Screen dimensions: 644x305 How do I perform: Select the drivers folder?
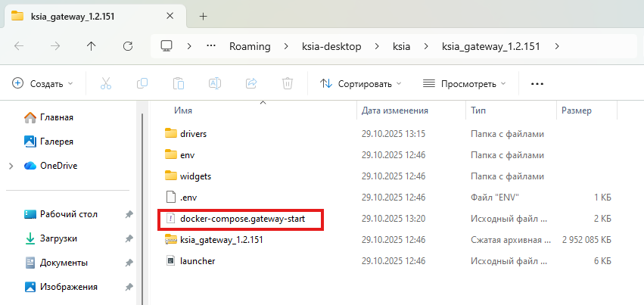pyautogui.click(x=193, y=134)
